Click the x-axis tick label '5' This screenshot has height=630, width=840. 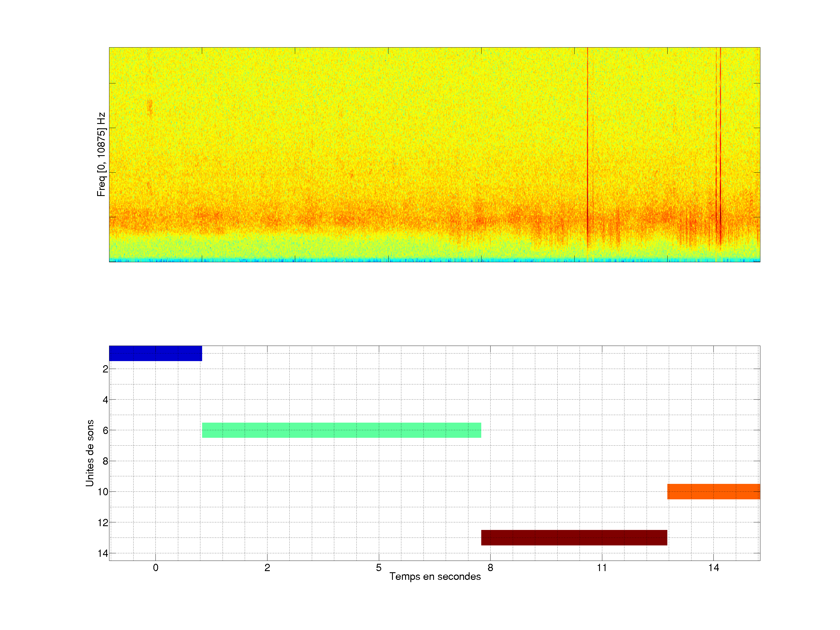pyautogui.click(x=379, y=568)
